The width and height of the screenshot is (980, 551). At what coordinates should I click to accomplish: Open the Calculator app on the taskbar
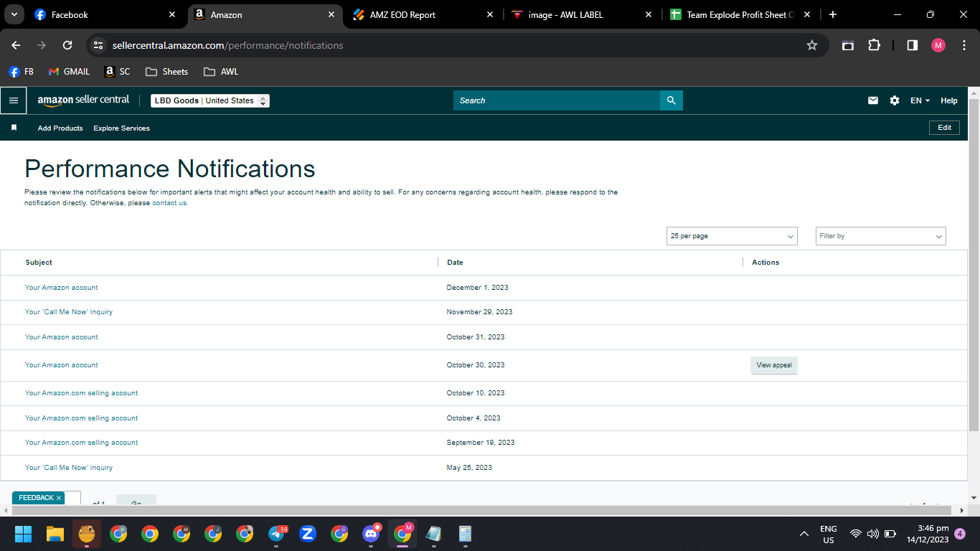click(x=466, y=534)
